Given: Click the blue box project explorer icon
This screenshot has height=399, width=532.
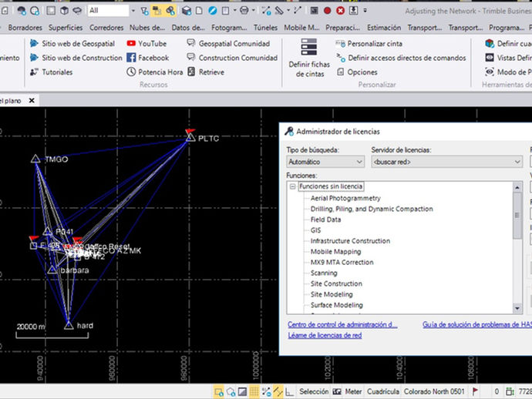Looking at the screenshot, I should click(187, 11).
